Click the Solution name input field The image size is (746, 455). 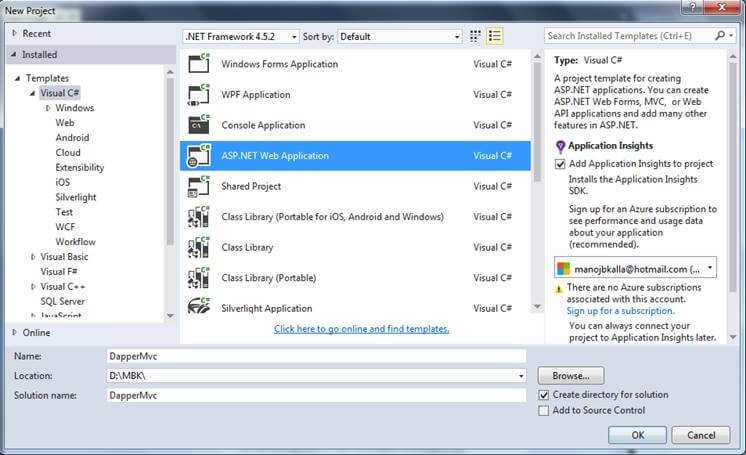[x=316, y=395]
